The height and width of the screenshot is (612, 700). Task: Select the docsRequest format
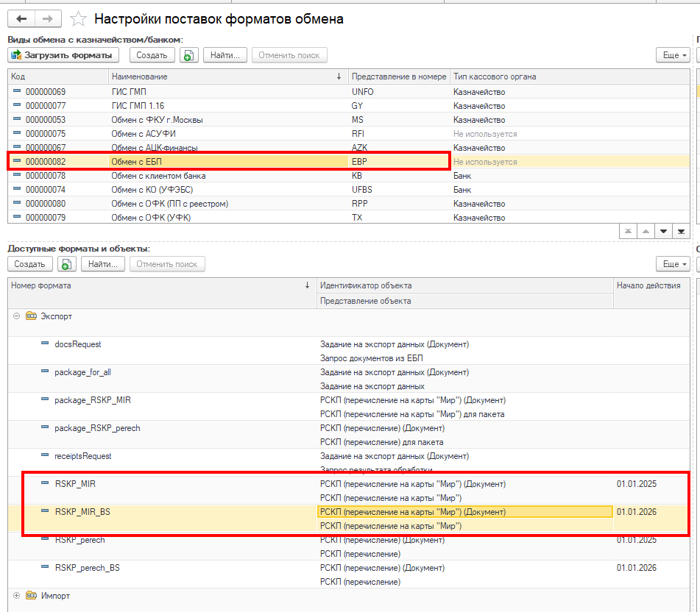[x=349, y=351]
